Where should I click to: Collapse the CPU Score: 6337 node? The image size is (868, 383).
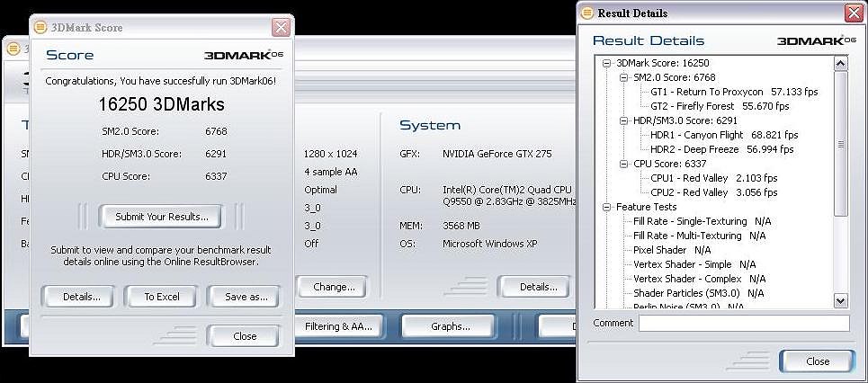tap(624, 164)
